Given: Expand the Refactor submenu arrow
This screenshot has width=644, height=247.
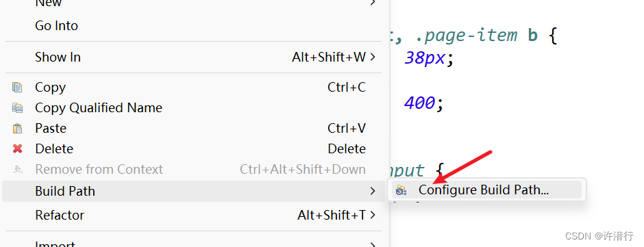Looking at the screenshot, I should pyautogui.click(x=373, y=215).
